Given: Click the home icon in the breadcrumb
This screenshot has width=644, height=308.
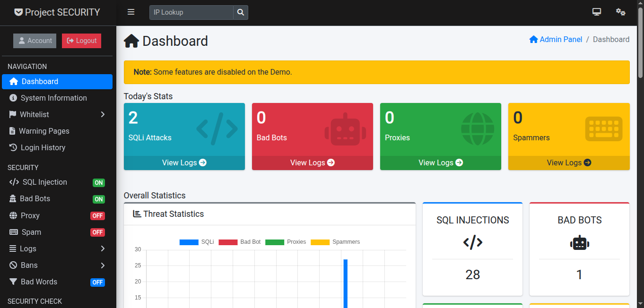Looking at the screenshot, I should point(533,40).
